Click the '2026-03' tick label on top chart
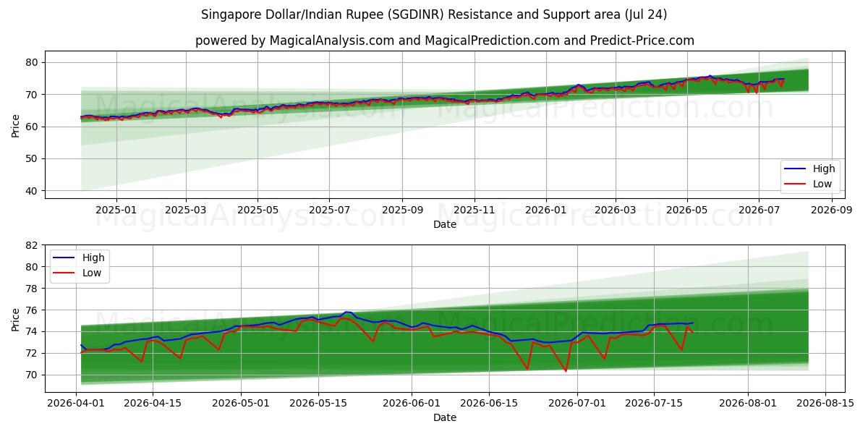The height and width of the screenshot is (434, 868). pyautogui.click(x=615, y=210)
